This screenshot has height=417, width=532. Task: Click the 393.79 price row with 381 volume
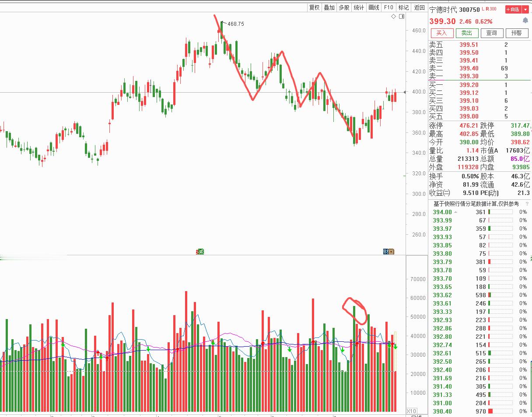(x=480, y=262)
